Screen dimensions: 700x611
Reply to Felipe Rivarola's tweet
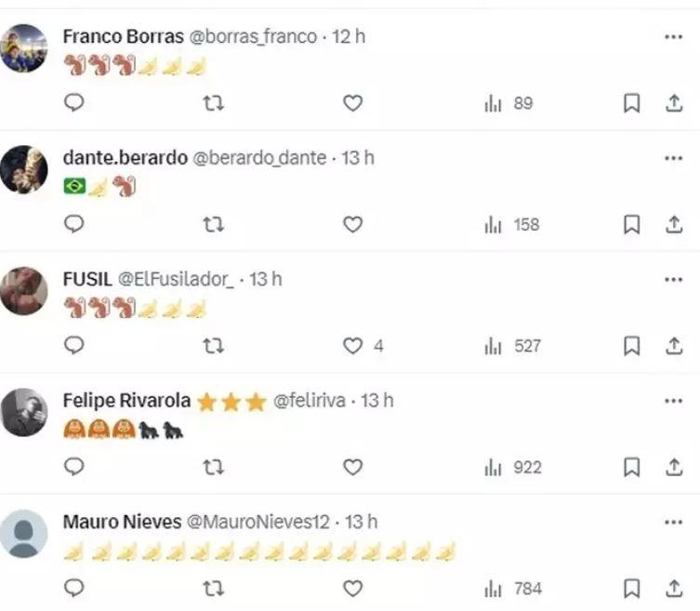(74, 467)
